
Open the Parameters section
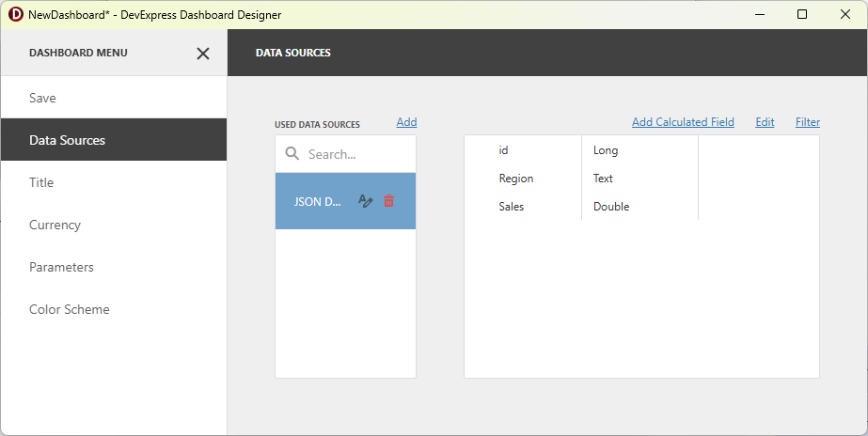click(114, 267)
